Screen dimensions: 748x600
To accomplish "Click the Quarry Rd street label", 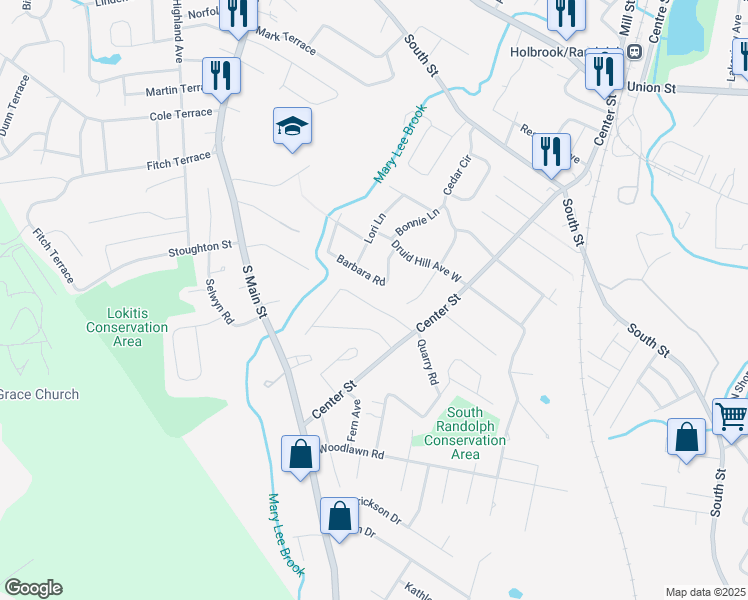I will point(427,362).
